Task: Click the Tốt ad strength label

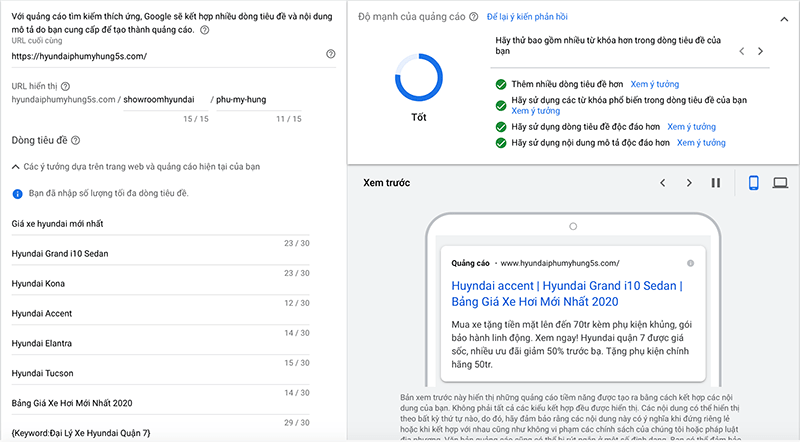Action: click(x=419, y=117)
